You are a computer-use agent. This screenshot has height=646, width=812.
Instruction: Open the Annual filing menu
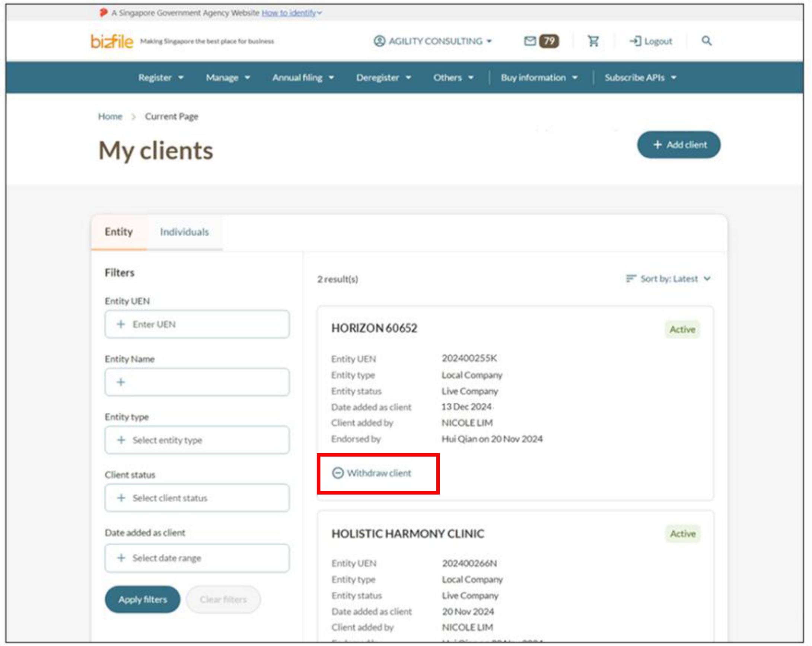point(303,77)
